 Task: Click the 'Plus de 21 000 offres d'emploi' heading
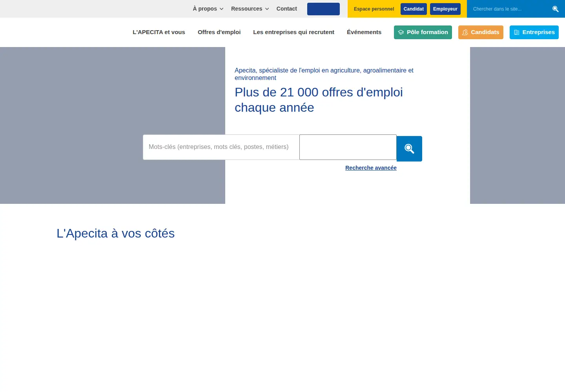click(319, 100)
